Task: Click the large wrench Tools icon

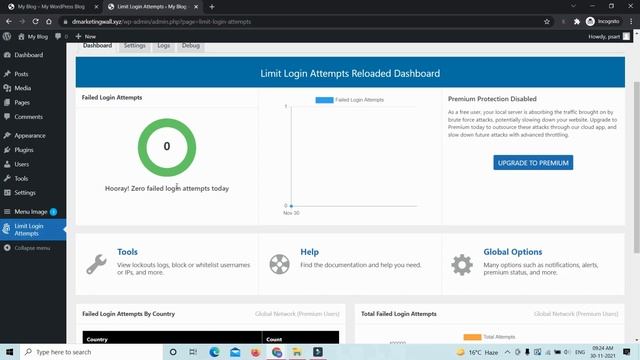Action: point(96,264)
